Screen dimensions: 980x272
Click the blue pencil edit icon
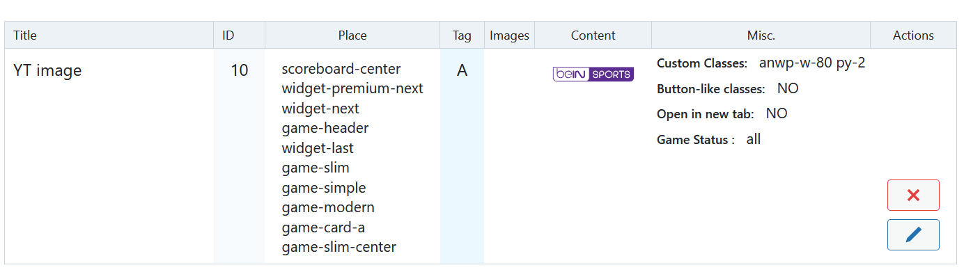pos(913,235)
